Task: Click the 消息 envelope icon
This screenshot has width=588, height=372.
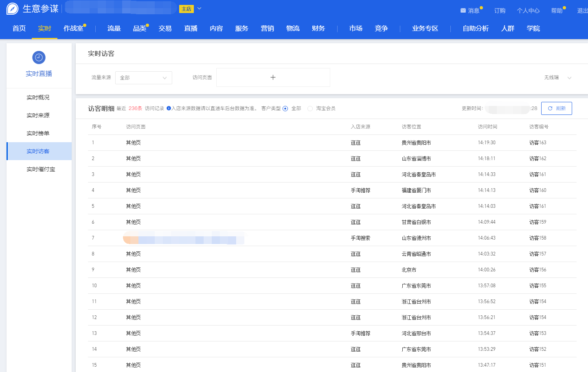Action: coord(463,11)
